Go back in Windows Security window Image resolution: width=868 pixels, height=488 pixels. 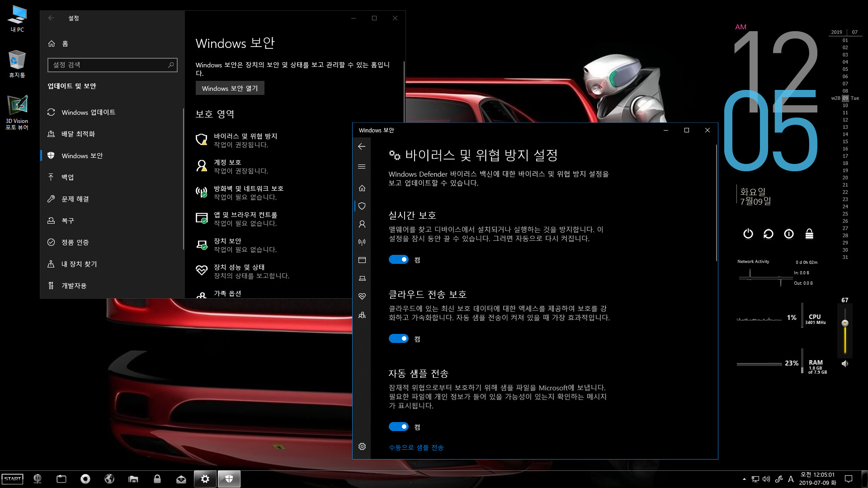click(x=362, y=146)
